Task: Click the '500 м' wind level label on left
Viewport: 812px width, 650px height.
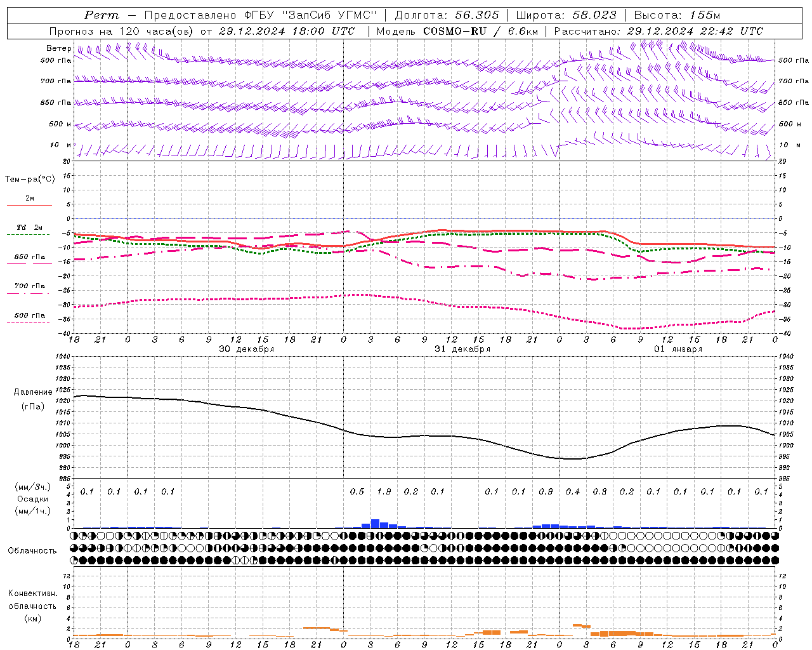Action: [60, 124]
